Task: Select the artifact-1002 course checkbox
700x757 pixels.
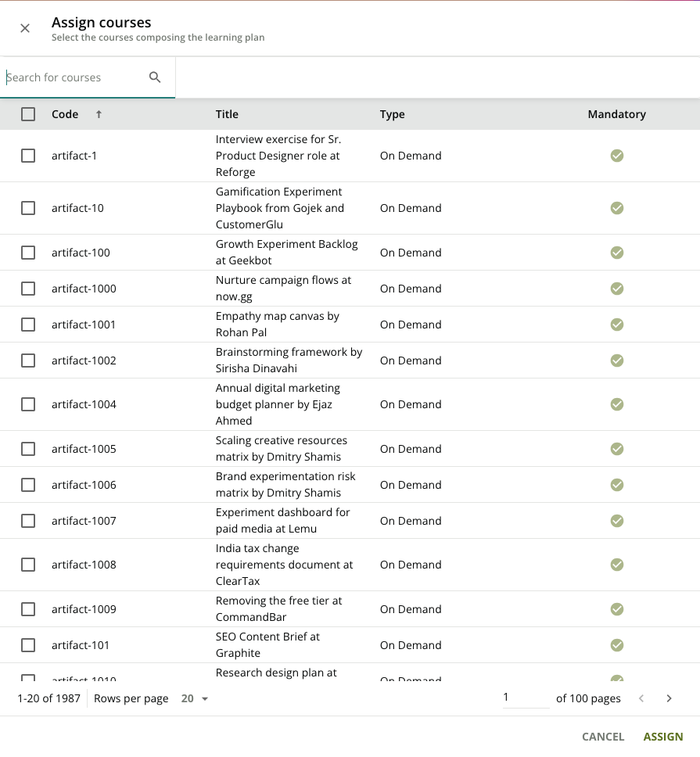Action: point(28,361)
